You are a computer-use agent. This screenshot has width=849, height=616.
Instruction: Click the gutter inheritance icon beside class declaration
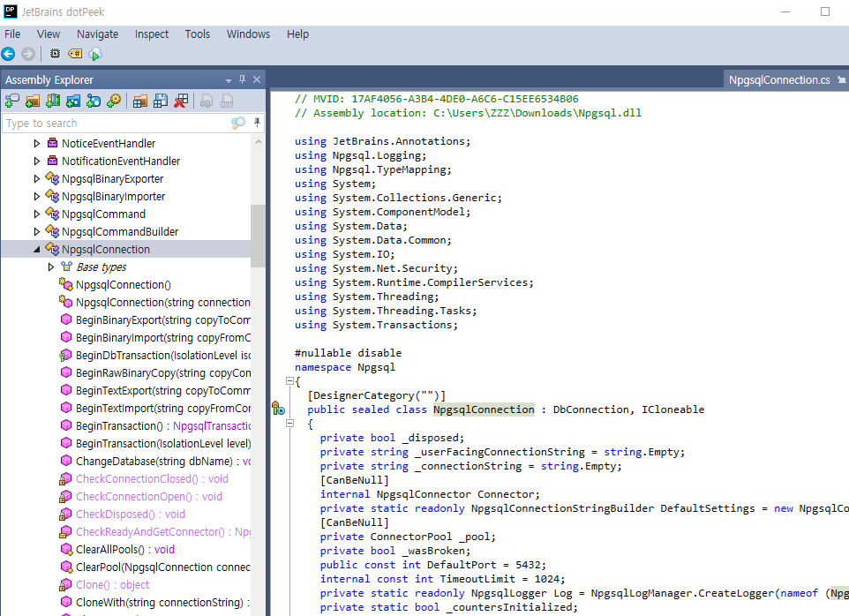278,408
